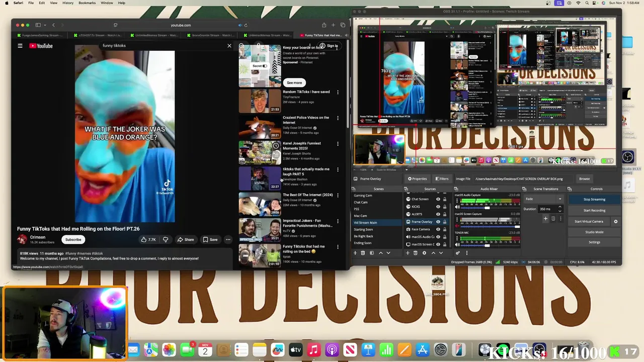
Task: Open Audio Mixer toolbar three-dot menu
Action: click(x=467, y=253)
